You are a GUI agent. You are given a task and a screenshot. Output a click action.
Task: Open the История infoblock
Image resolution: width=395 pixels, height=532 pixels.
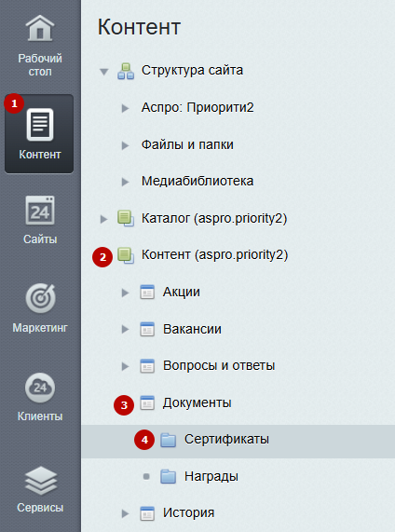[189, 512]
